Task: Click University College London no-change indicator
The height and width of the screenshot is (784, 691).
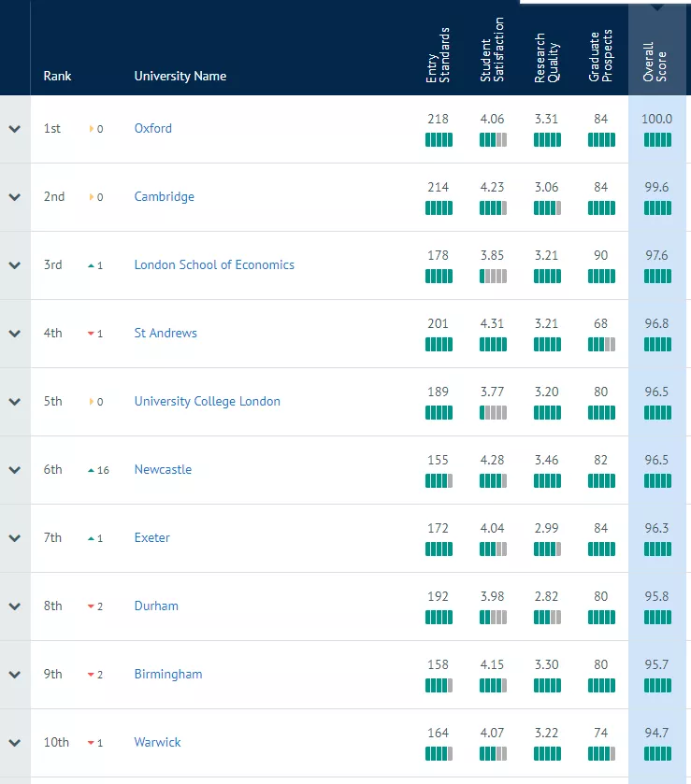Action: click(96, 402)
